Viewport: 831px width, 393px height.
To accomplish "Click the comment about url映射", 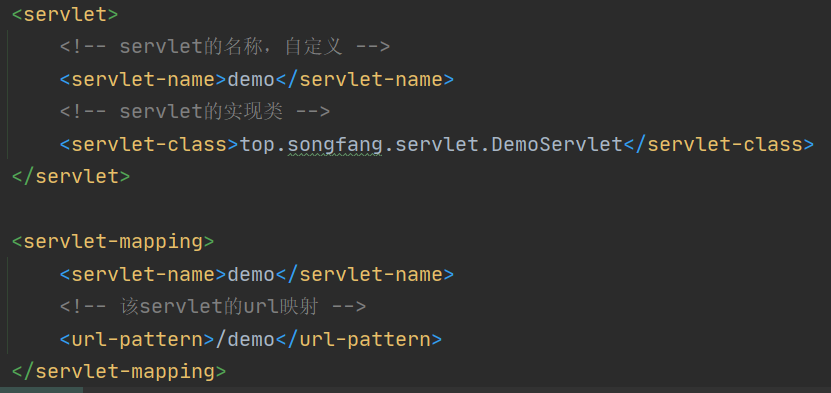I will tap(213, 307).
